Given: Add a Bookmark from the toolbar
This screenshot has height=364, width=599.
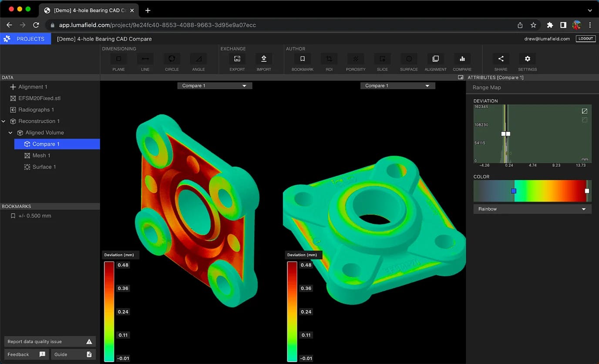Looking at the screenshot, I should (x=302, y=59).
